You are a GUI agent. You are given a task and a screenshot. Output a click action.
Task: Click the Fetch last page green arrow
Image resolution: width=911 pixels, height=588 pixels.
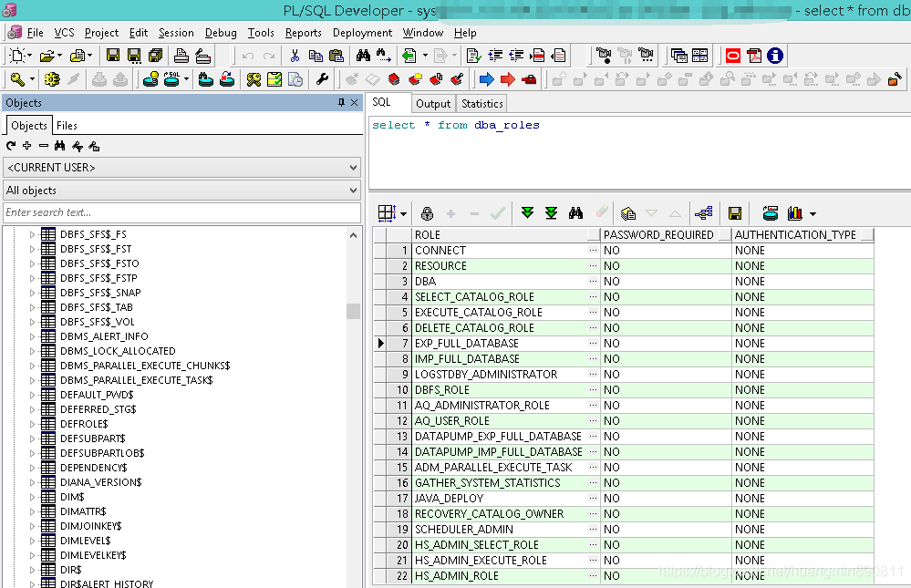552,213
